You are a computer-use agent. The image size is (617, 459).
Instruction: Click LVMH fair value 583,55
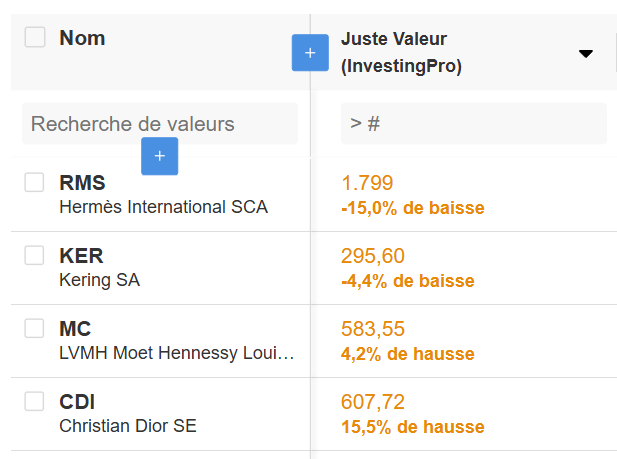(373, 329)
